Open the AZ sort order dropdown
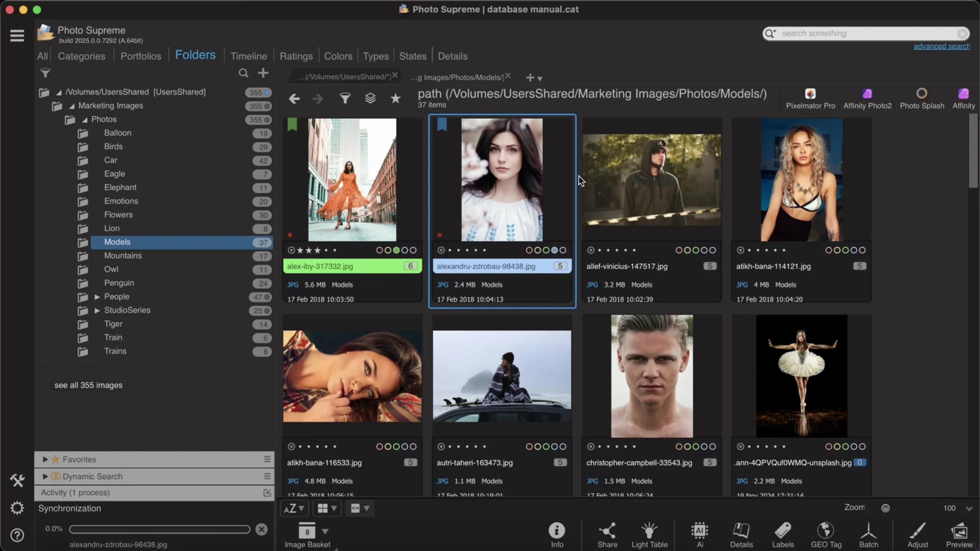980x551 pixels. tap(294, 508)
